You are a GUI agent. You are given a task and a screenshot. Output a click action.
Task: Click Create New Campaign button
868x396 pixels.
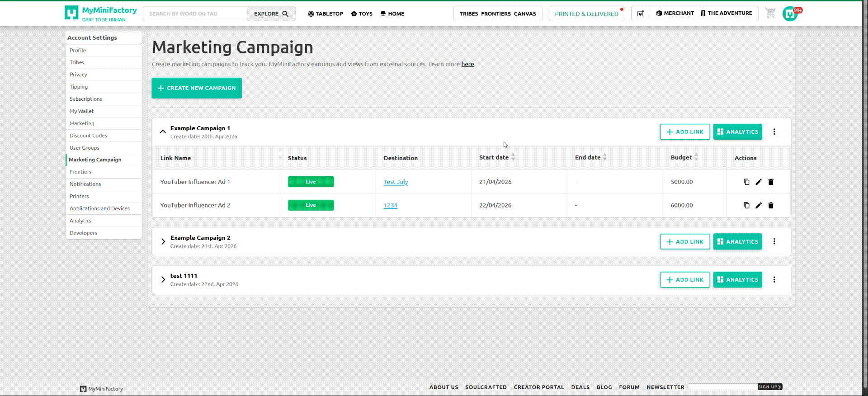197,88
